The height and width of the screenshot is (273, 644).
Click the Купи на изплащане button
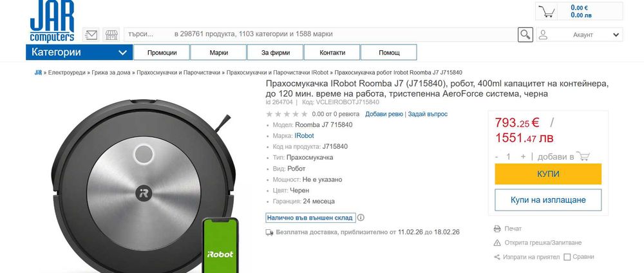[x=548, y=200]
